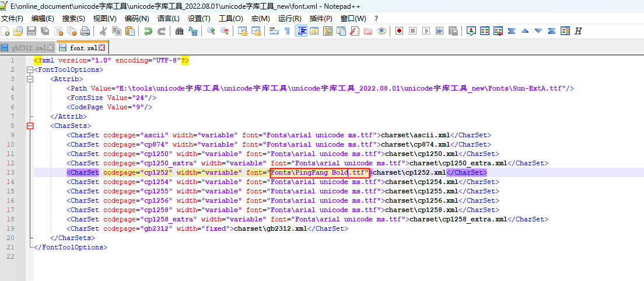This screenshot has height=281, width=644.
Task: Click the Open file folder icon
Action: (x=18, y=31)
